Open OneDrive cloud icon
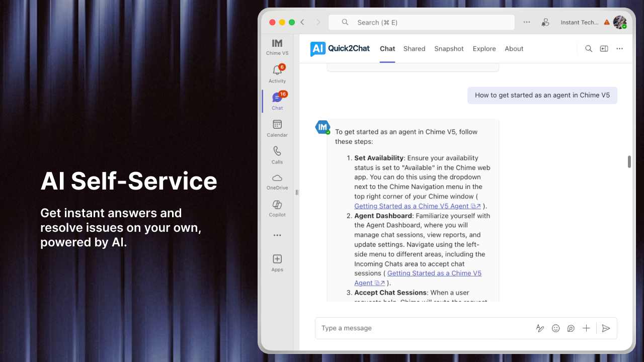The image size is (644, 362). [277, 178]
